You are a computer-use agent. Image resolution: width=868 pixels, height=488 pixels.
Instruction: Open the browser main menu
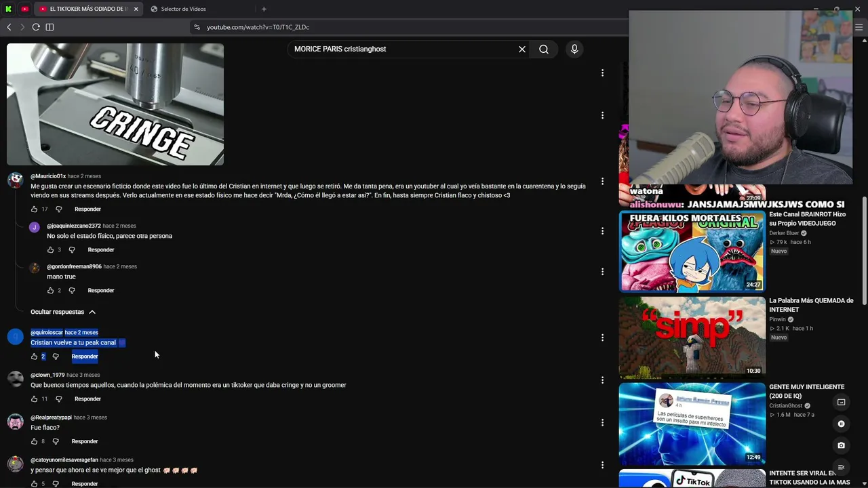tap(859, 27)
